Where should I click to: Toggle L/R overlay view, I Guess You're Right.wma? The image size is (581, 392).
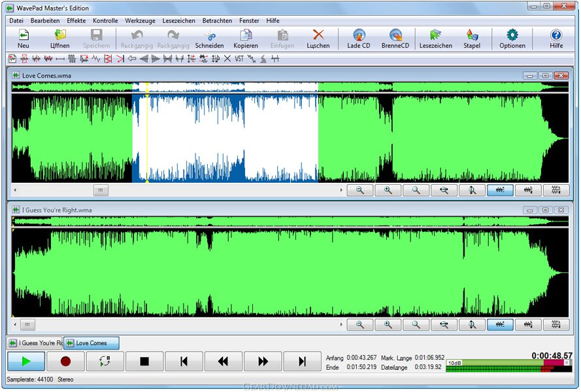(528, 325)
